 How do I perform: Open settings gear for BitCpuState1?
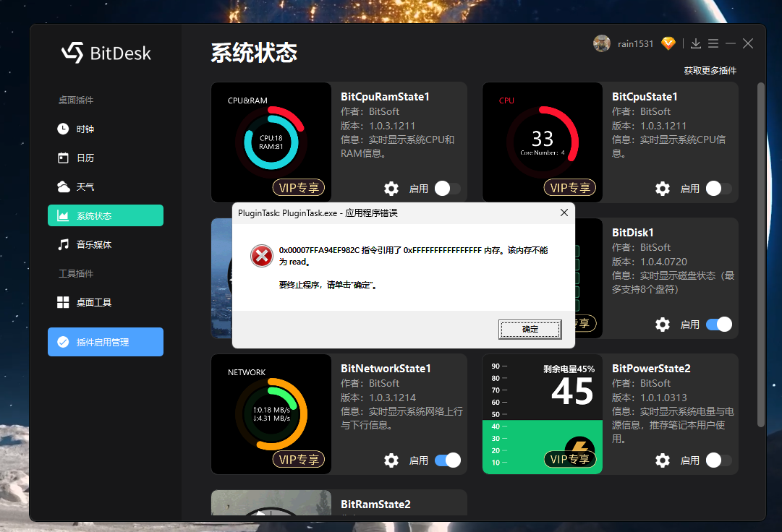click(663, 189)
